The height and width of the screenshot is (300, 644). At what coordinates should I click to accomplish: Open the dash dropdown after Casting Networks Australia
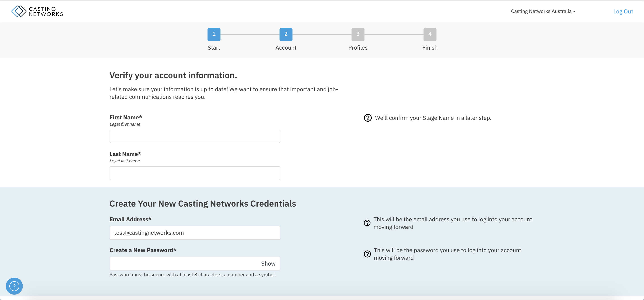[574, 11]
